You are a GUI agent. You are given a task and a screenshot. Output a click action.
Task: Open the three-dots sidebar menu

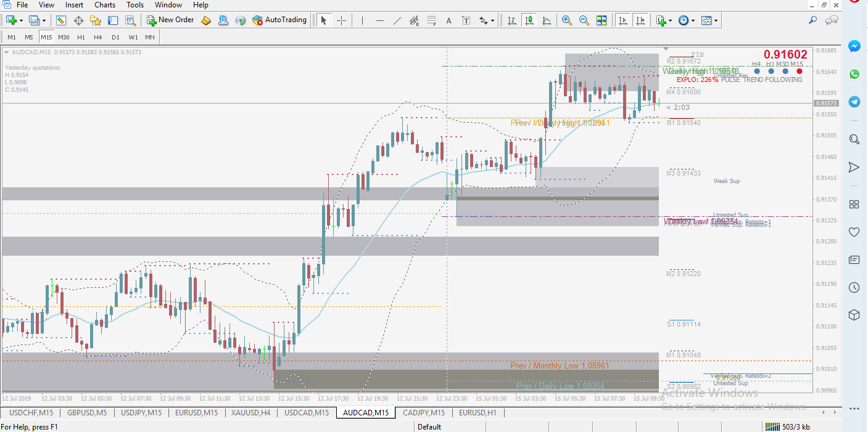pyautogui.click(x=854, y=408)
